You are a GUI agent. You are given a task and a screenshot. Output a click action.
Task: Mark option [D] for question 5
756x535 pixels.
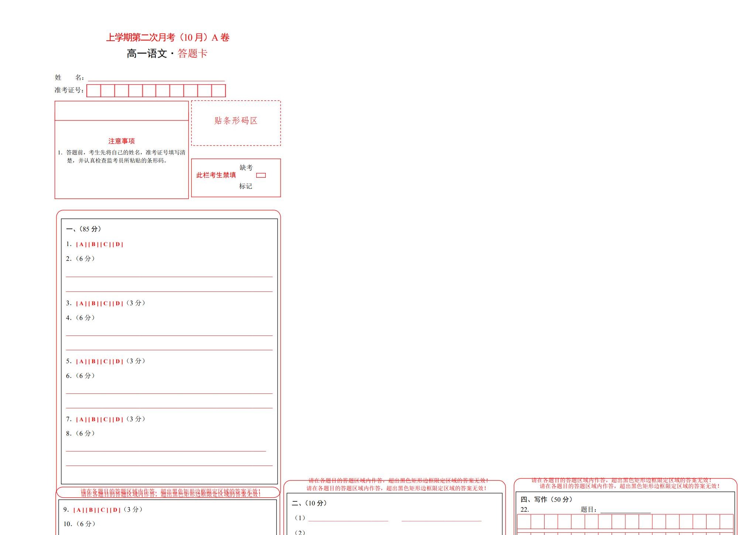pyautogui.click(x=118, y=361)
